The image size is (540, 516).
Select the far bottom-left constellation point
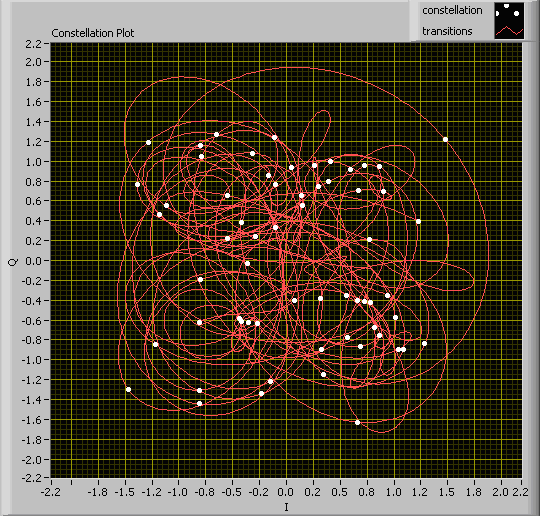coord(128,390)
